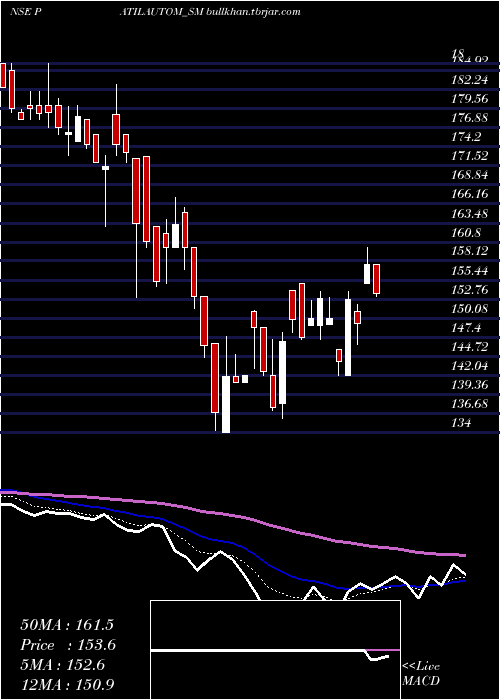500x700 pixels.
Task: Click the 168.84 price axis label
Action: click(x=471, y=175)
